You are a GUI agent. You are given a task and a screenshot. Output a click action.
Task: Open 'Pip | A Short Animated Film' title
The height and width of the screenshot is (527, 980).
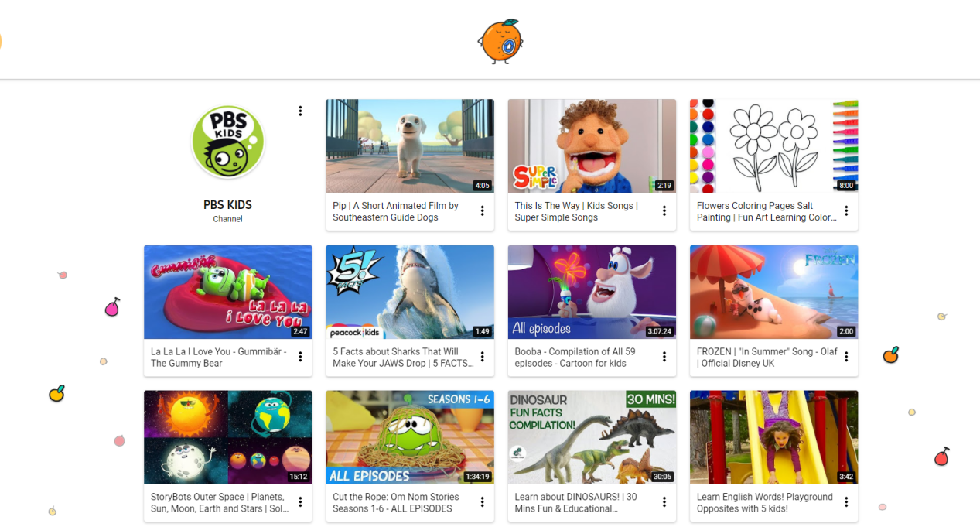(396, 211)
